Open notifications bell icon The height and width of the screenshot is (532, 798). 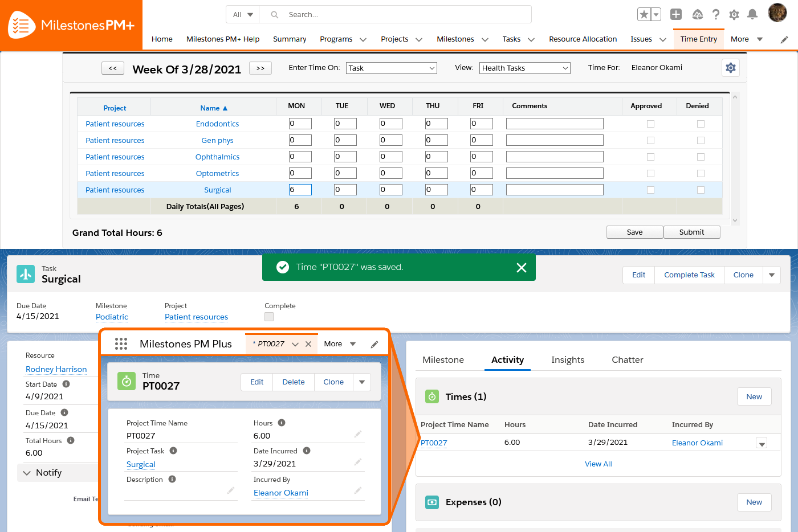click(752, 14)
